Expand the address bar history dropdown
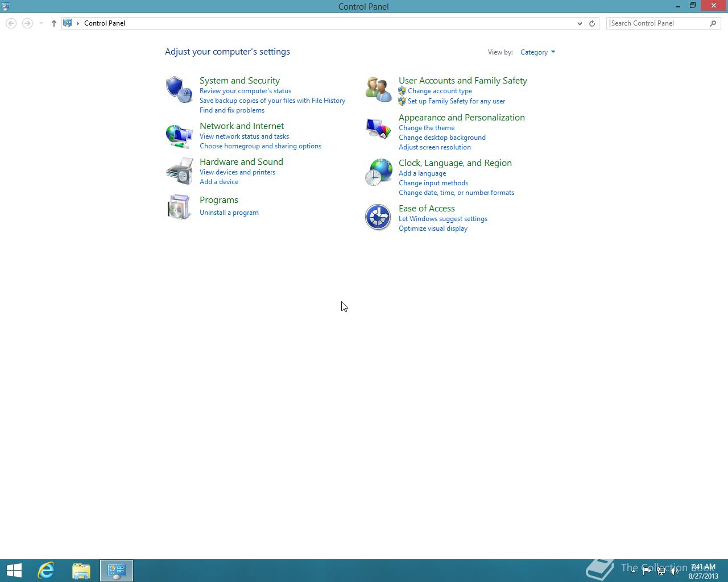The image size is (728, 582). click(580, 23)
